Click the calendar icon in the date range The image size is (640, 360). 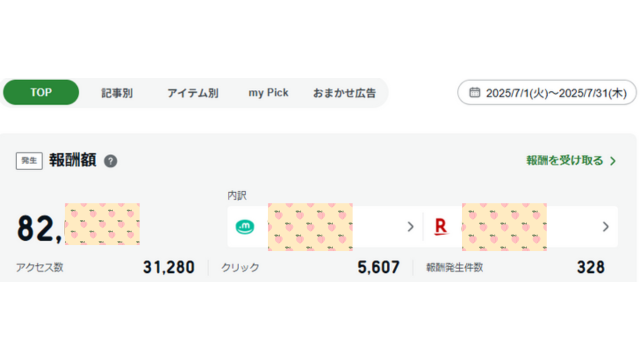point(474,93)
